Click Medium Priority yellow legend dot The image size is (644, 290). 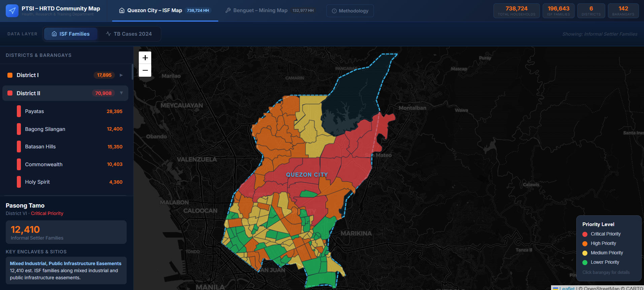tap(585, 253)
